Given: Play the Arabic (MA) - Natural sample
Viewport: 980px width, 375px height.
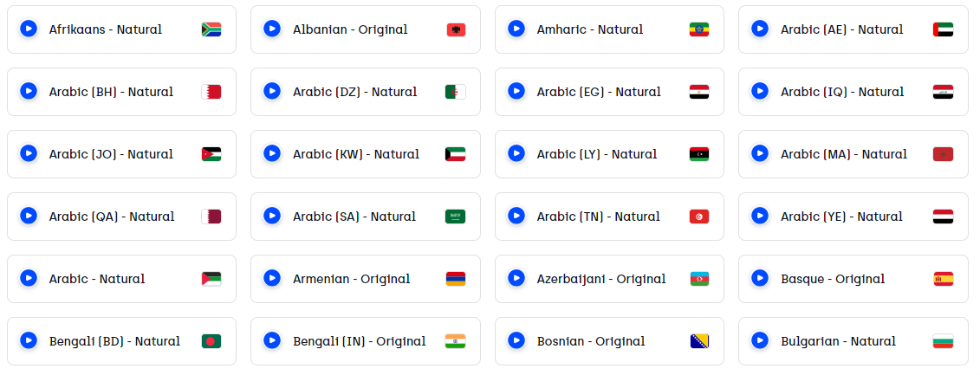Looking at the screenshot, I should tap(759, 154).
